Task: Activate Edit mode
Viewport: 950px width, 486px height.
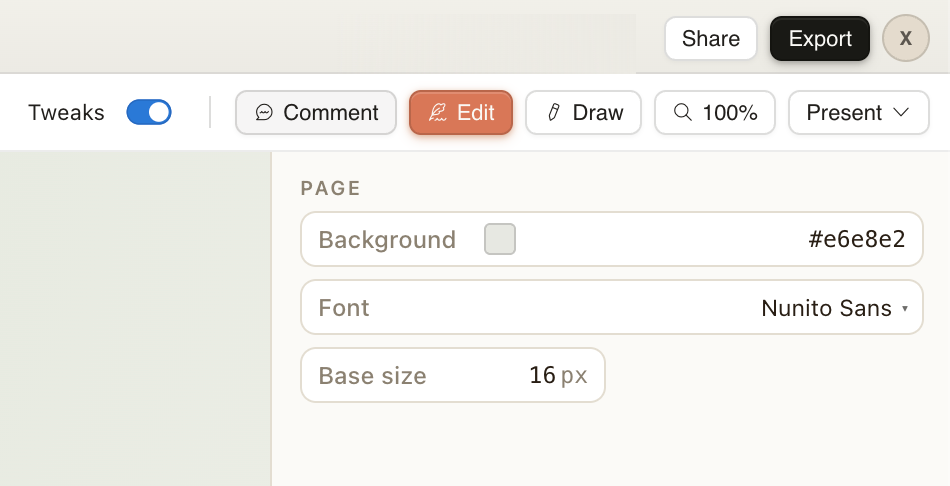Action: [461, 113]
